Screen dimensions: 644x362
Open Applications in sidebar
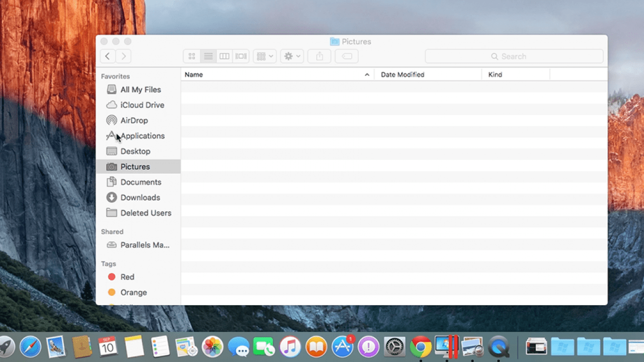(138, 136)
